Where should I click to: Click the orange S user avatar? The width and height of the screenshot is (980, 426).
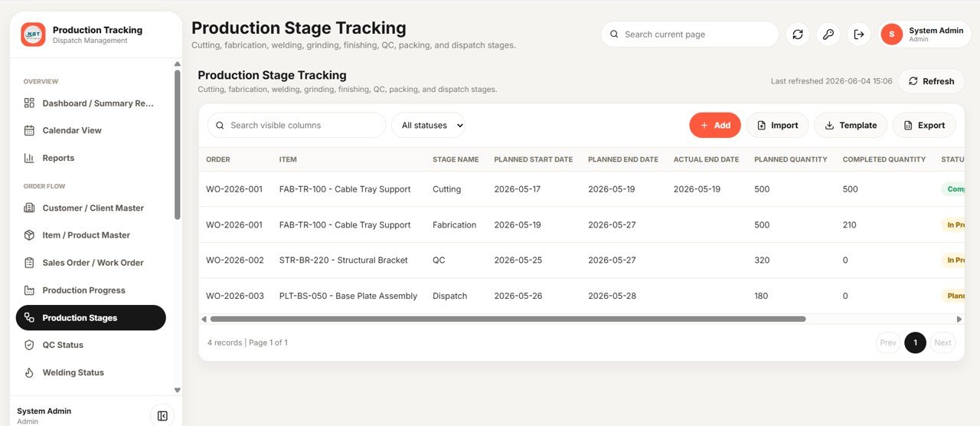pyautogui.click(x=891, y=34)
